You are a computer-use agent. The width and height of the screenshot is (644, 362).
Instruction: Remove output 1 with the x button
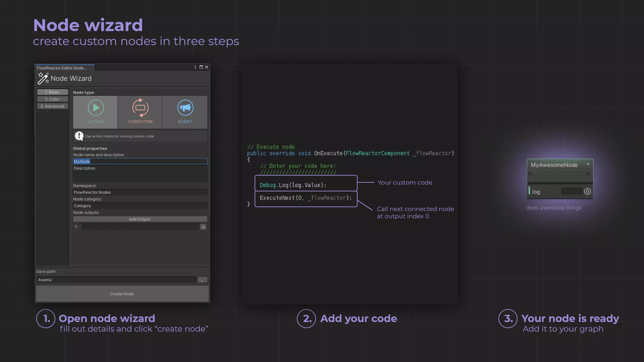203,227
